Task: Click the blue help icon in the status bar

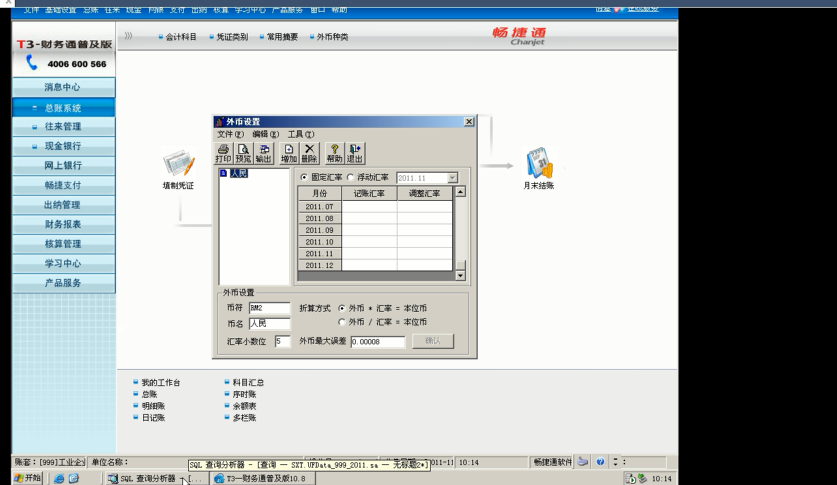Action: [x=601, y=462]
